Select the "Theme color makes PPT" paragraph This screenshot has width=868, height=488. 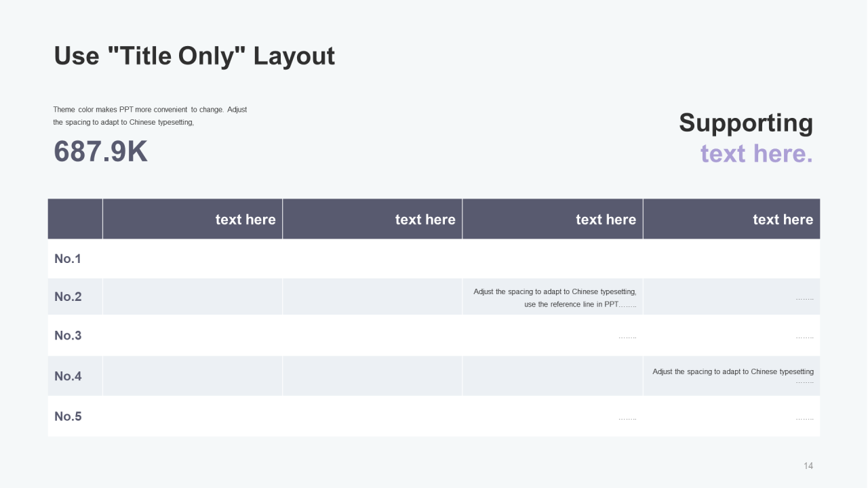(x=150, y=116)
